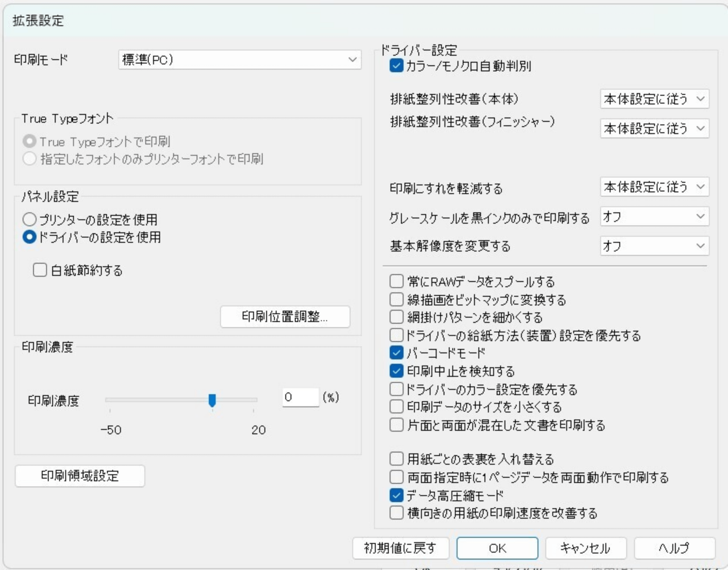Viewport: 728px width, 570px height.
Task: Click the 印刷濃度 percentage input field
Action: click(301, 397)
